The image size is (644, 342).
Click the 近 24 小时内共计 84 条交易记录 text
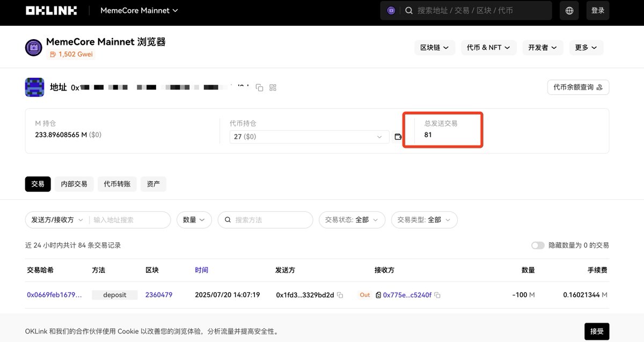(73, 246)
